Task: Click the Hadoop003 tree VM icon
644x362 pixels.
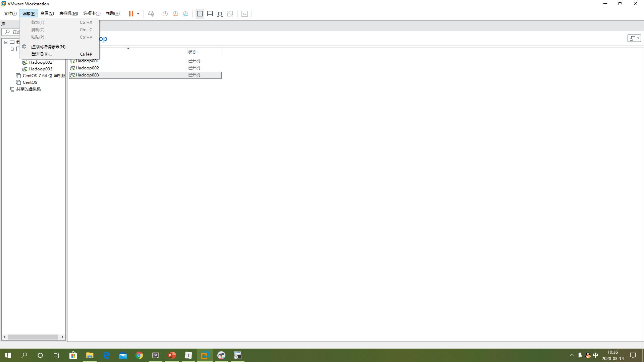Action: click(x=25, y=69)
